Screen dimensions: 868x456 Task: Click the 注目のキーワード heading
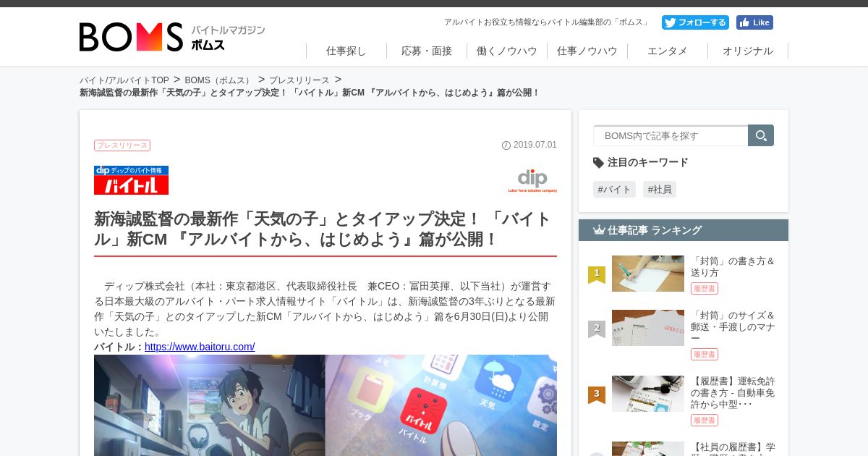click(641, 162)
